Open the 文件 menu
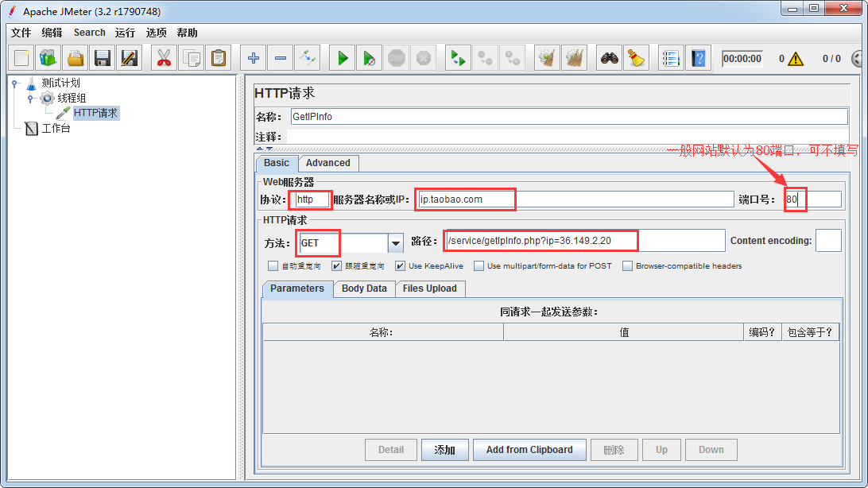868x488 pixels. tap(21, 33)
